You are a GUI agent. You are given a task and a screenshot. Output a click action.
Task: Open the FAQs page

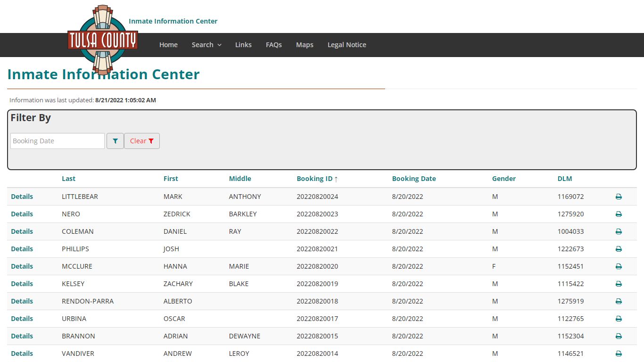(x=274, y=45)
